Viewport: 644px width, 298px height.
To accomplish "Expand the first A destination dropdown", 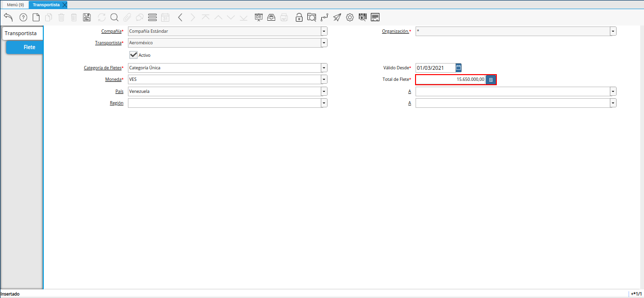I will pyautogui.click(x=613, y=91).
